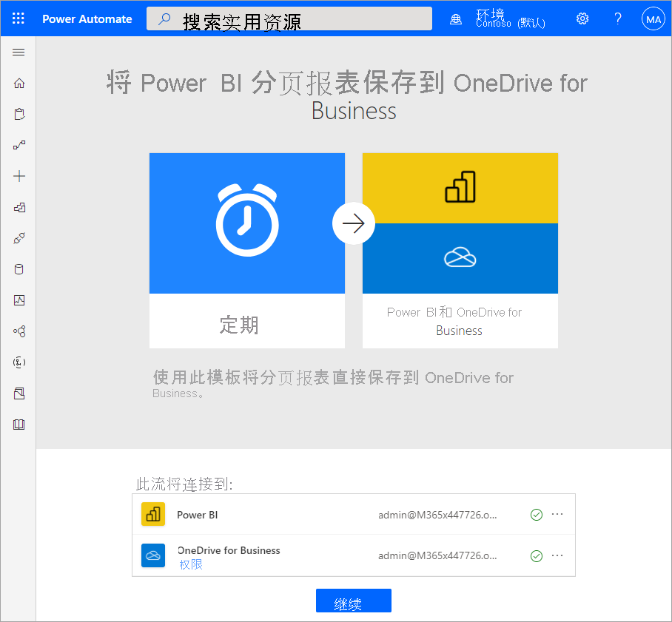The width and height of the screenshot is (672, 622).
Task: Click the Power BI 和 OneDrive for Business label
Action: (x=454, y=321)
